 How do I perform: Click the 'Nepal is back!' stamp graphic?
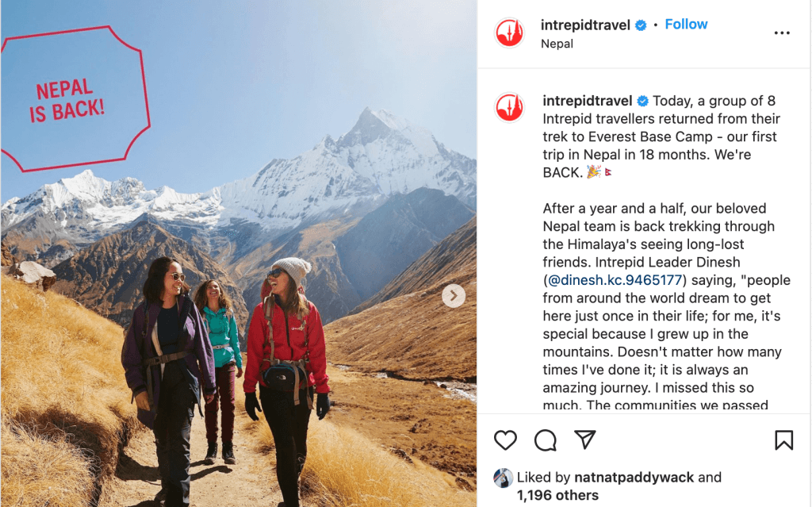click(73, 98)
